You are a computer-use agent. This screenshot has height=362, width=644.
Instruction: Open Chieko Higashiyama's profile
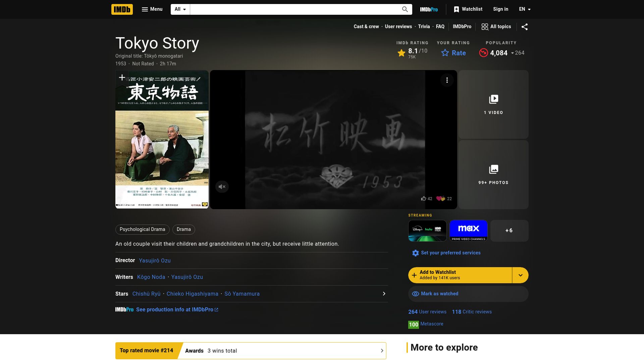click(192, 294)
